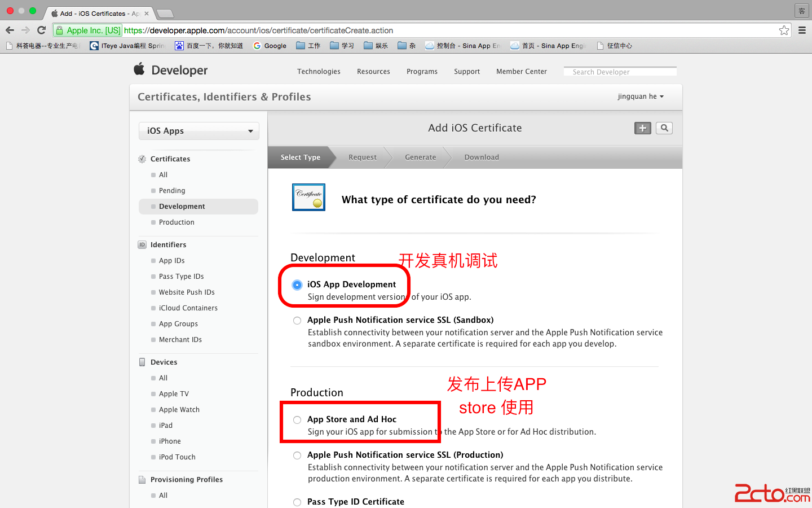The image size is (812, 508).
Task: Open the 控制台 Sina App Engine bookmark
Action: (x=462, y=46)
